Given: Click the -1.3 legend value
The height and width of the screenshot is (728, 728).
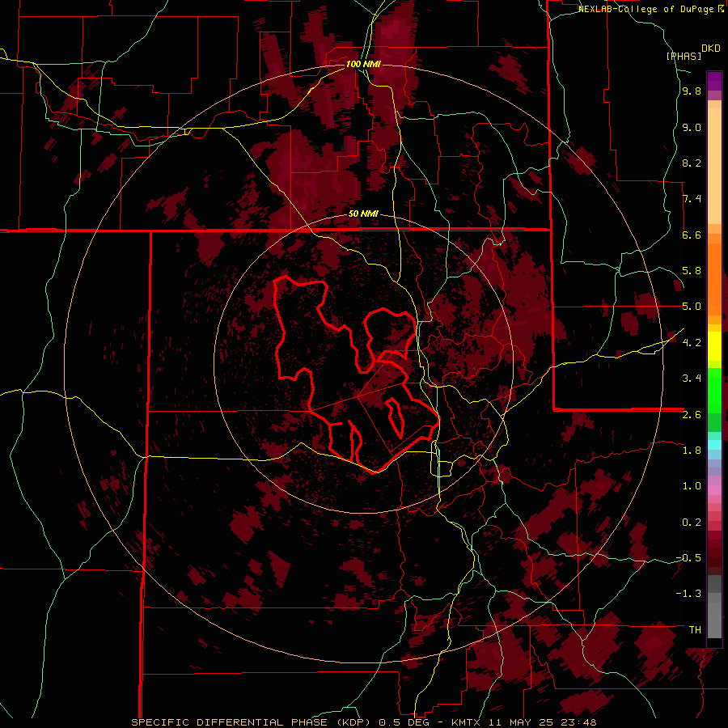Looking at the screenshot, I should point(688,594).
